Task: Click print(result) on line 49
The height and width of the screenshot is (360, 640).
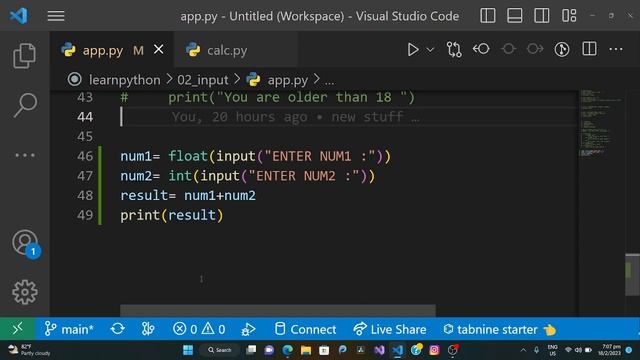Action: [171, 215]
